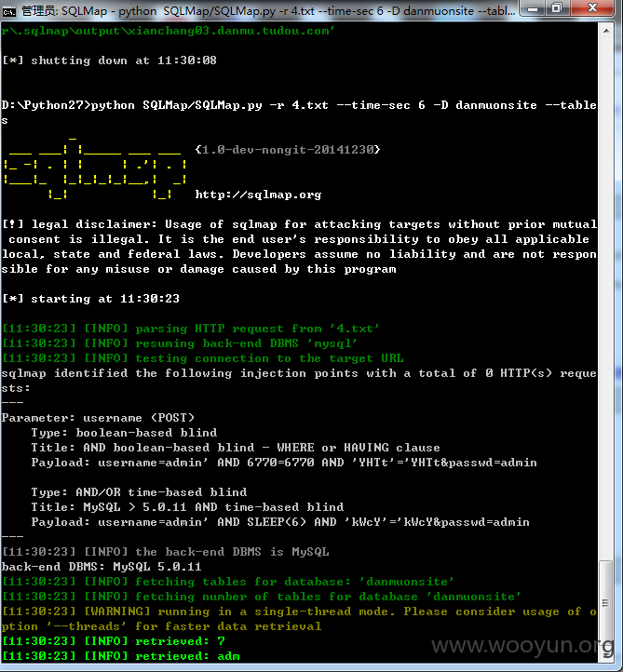Click the 'the back-end DBMS is MySQL' line
This screenshot has height=672, width=623.
pyautogui.click(x=166, y=552)
